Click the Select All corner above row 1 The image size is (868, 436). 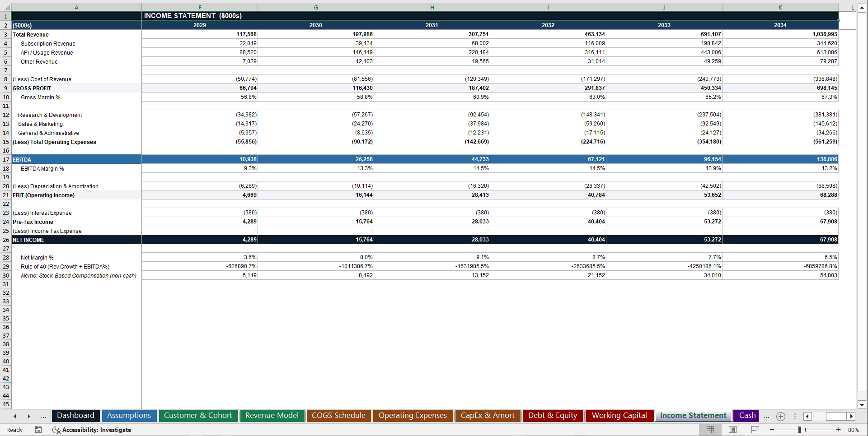6,7
